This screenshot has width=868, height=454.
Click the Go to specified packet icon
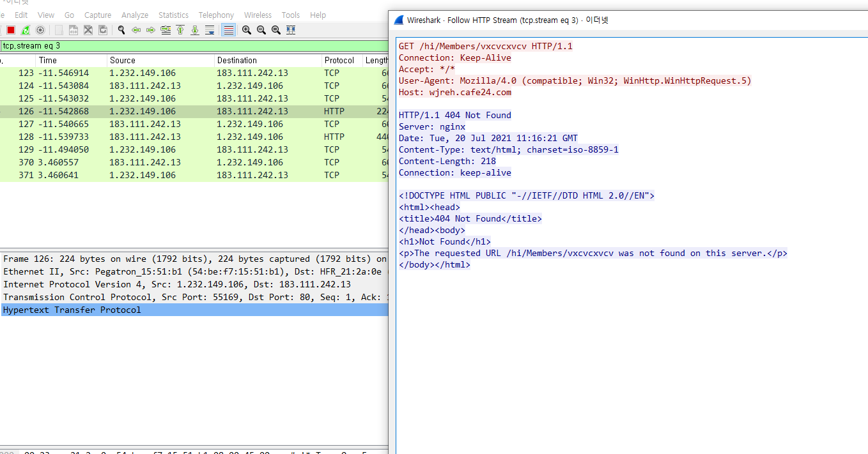click(166, 30)
